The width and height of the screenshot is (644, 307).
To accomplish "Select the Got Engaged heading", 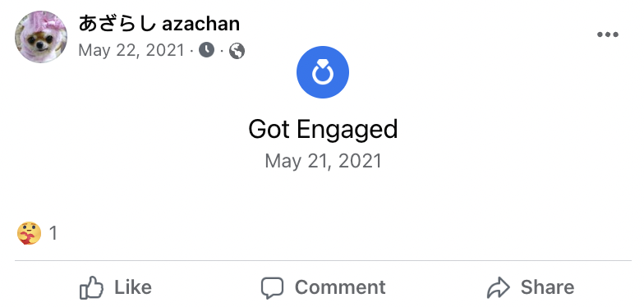I will tap(323, 130).
